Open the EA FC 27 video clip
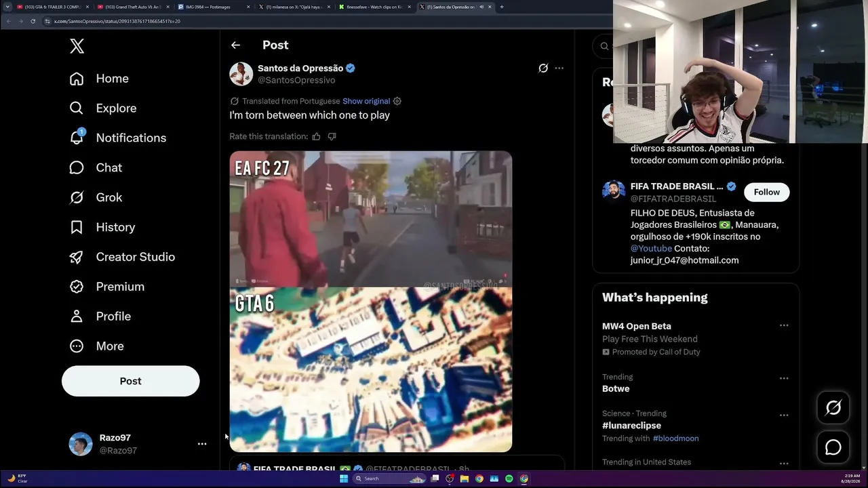This screenshot has height=488, width=868. 371,219
